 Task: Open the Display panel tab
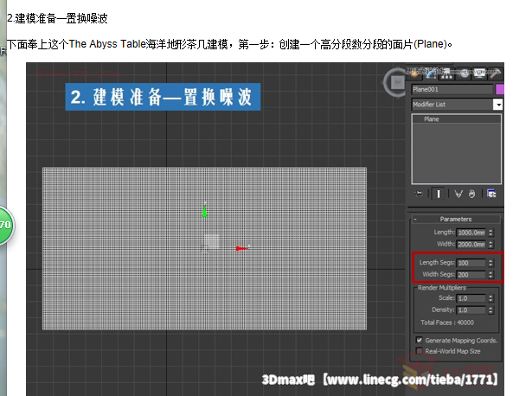pos(479,73)
